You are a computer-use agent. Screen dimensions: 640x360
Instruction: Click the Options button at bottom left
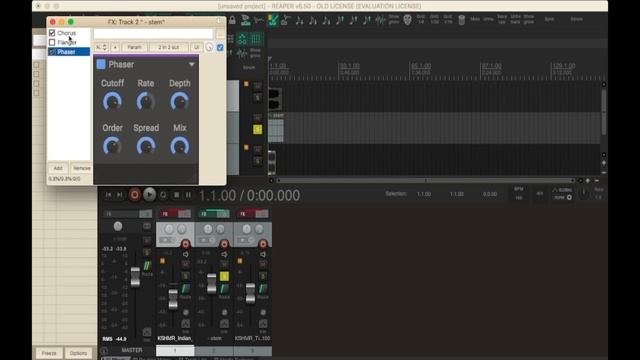coord(78,353)
